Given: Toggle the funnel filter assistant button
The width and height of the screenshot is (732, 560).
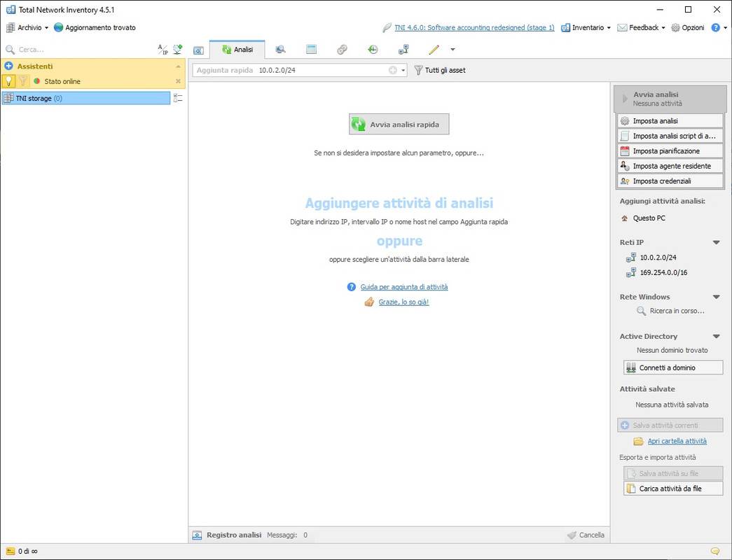Looking at the screenshot, I should click(x=23, y=81).
